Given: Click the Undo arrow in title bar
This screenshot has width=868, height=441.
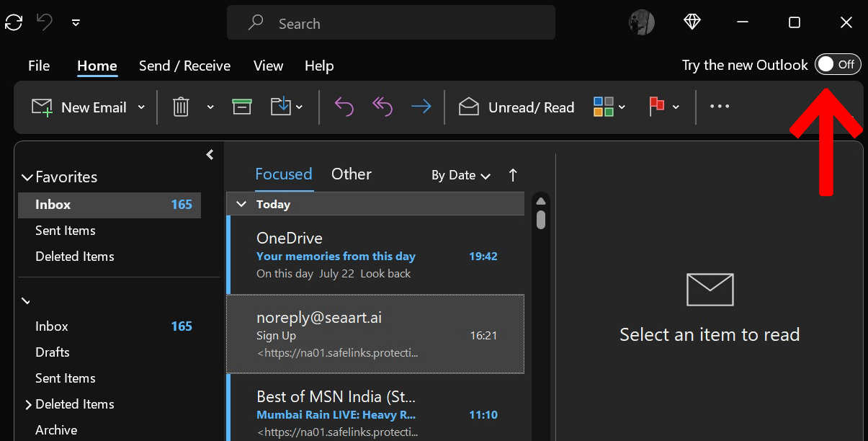Looking at the screenshot, I should click(x=45, y=23).
